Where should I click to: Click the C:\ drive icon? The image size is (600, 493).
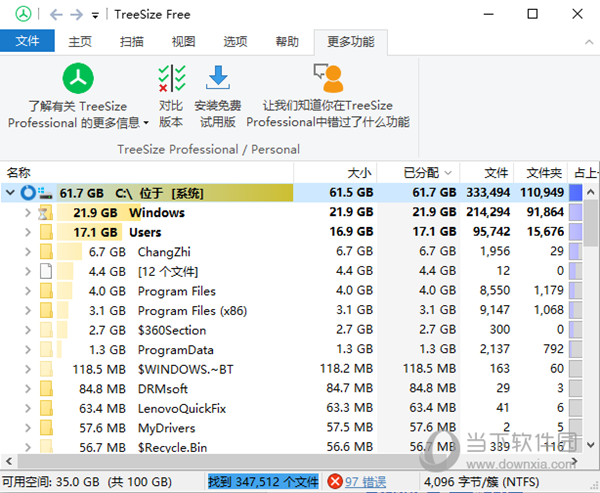point(45,193)
